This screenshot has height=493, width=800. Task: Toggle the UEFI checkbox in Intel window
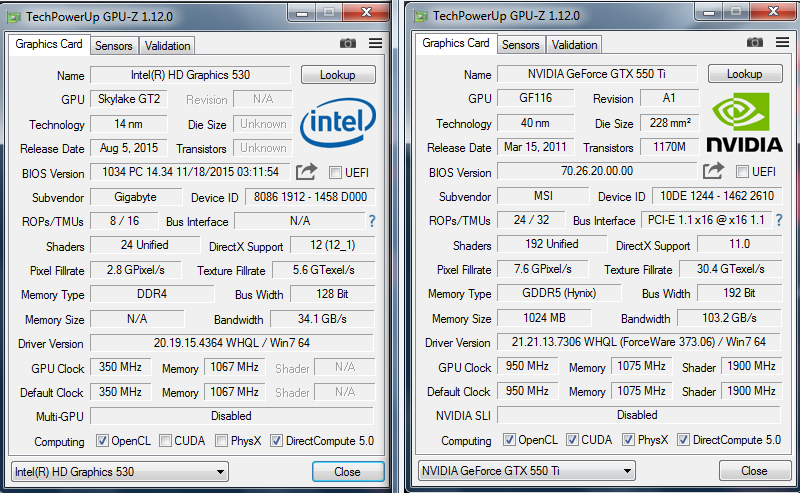335,172
